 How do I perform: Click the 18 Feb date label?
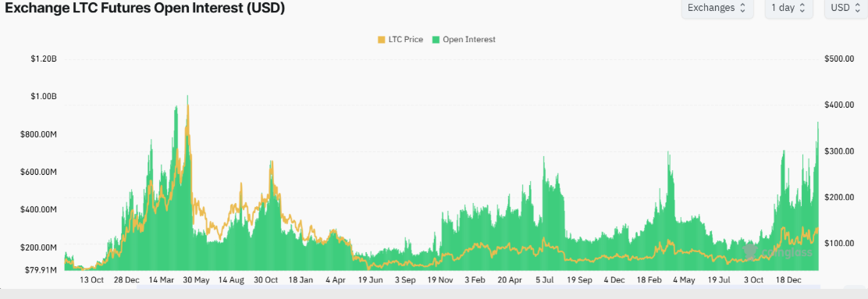[x=649, y=280]
